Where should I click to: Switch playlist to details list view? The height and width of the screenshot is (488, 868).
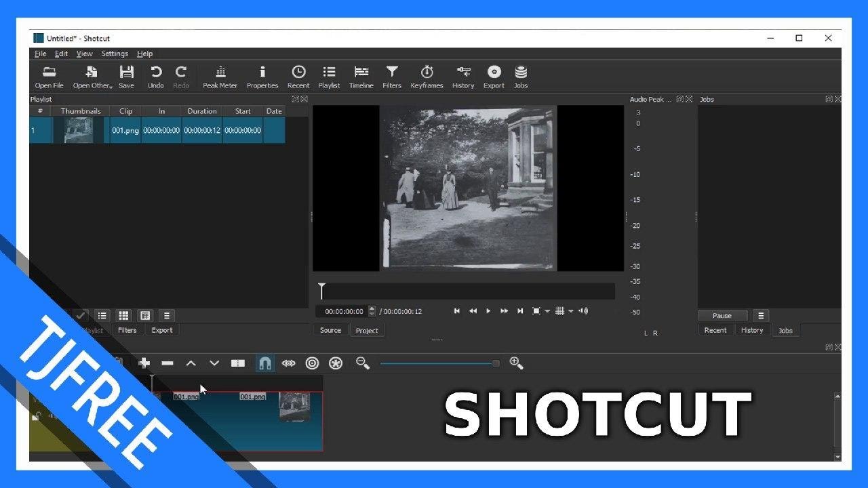pos(102,316)
